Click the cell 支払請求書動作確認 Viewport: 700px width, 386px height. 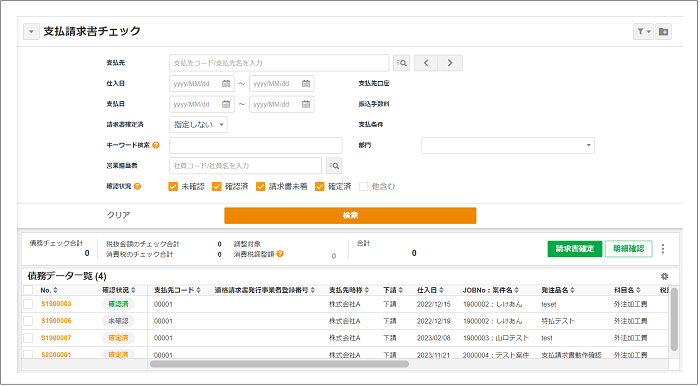click(x=571, y=355)
